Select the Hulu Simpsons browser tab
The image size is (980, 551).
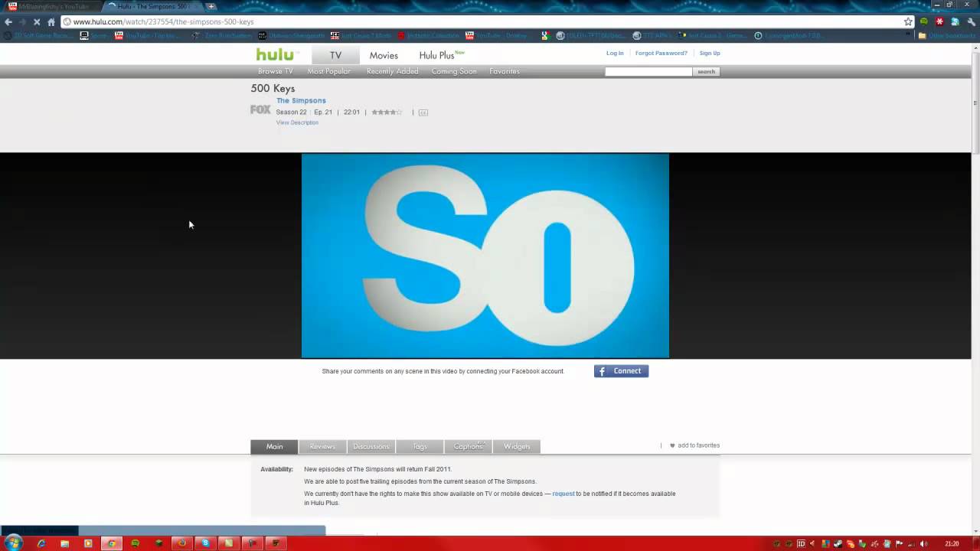point(152,6)
